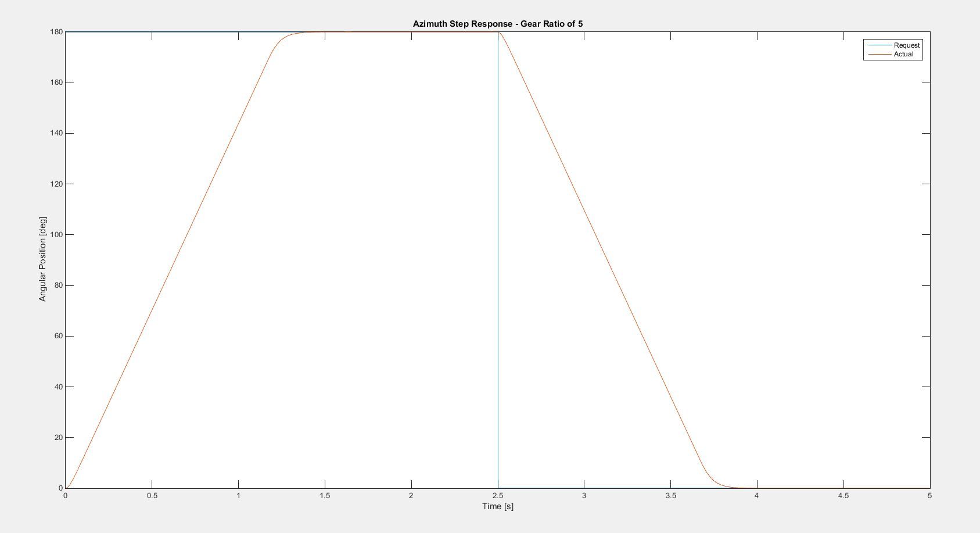980x533 pixels.
Task: Click the 5 tick label at x-axis end
Action: 929,496
